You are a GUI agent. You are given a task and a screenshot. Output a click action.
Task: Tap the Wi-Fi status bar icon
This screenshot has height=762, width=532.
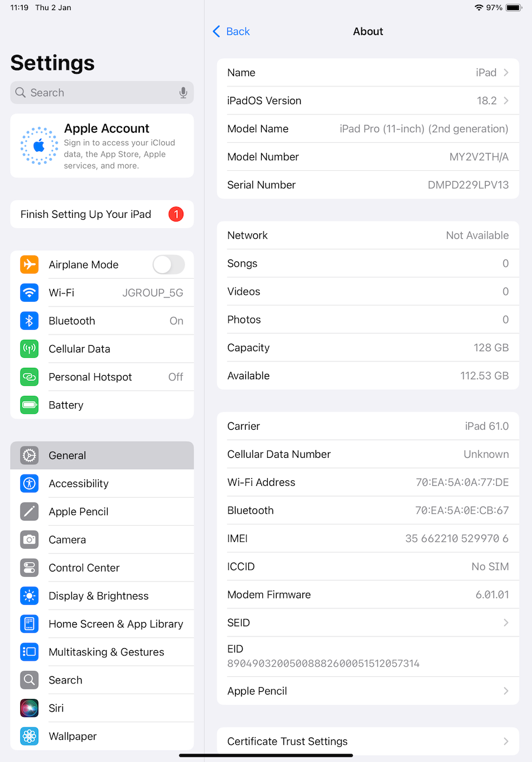[x=479, y=8]
